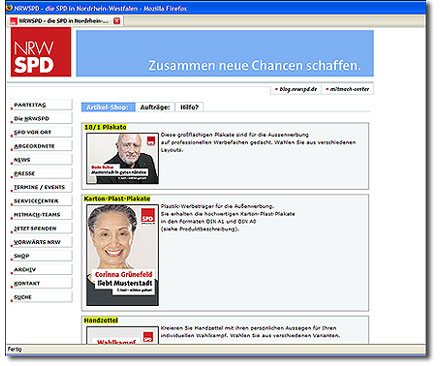The width and height of the screenshot is (440, 366).
Task: Open SHOP in the sidebar
Action: (41, 256)
